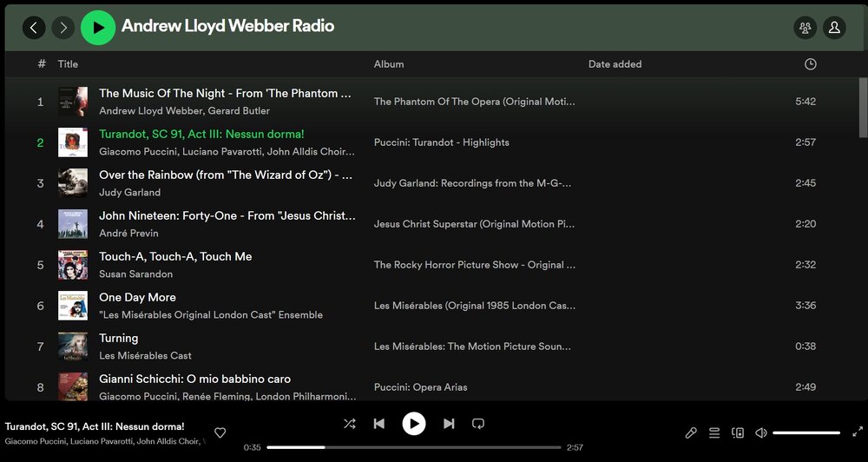
Task: Open artist André Previn
Action: (x=128, y=234)
